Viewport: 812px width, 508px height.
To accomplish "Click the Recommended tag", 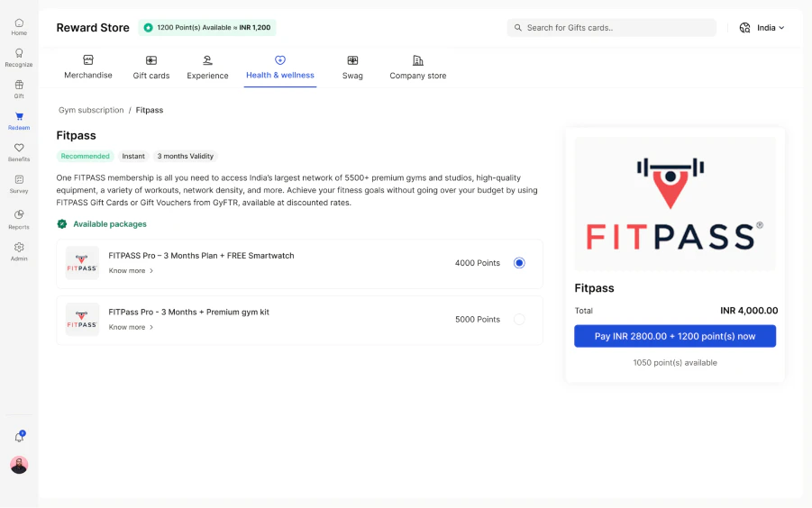I will pyautogui.click(x=86, y=156).
